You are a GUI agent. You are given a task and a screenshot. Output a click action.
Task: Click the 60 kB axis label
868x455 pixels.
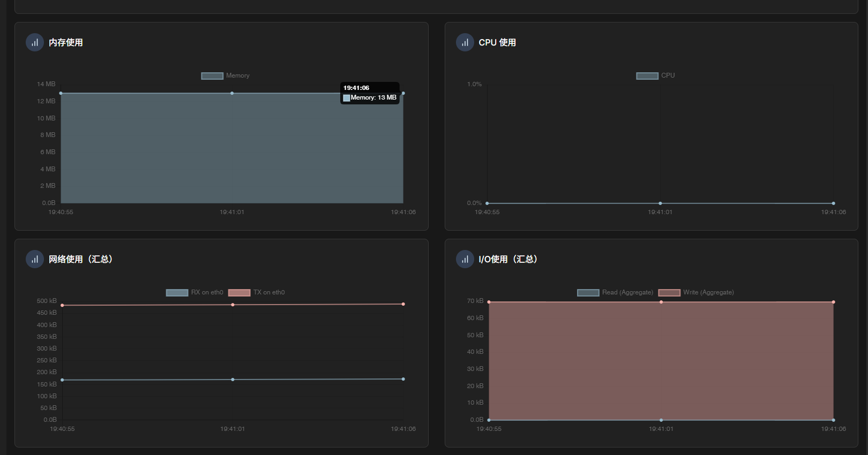pos(475,318)
